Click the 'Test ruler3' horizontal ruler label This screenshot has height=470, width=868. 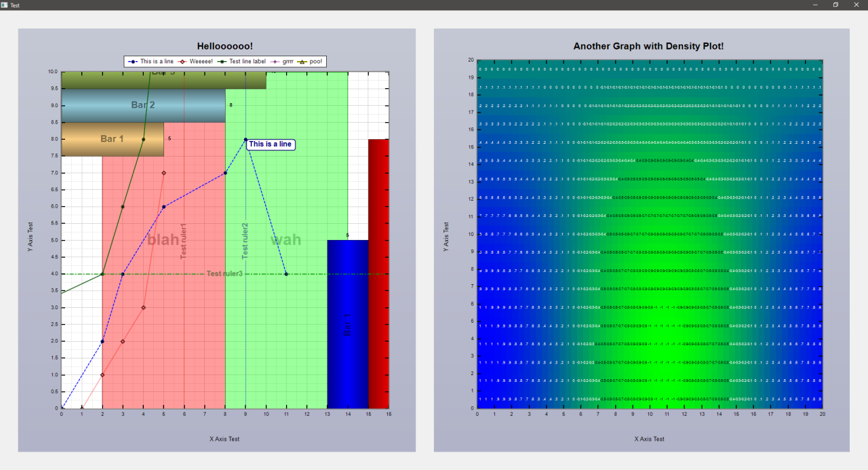(x=224, y=274)
